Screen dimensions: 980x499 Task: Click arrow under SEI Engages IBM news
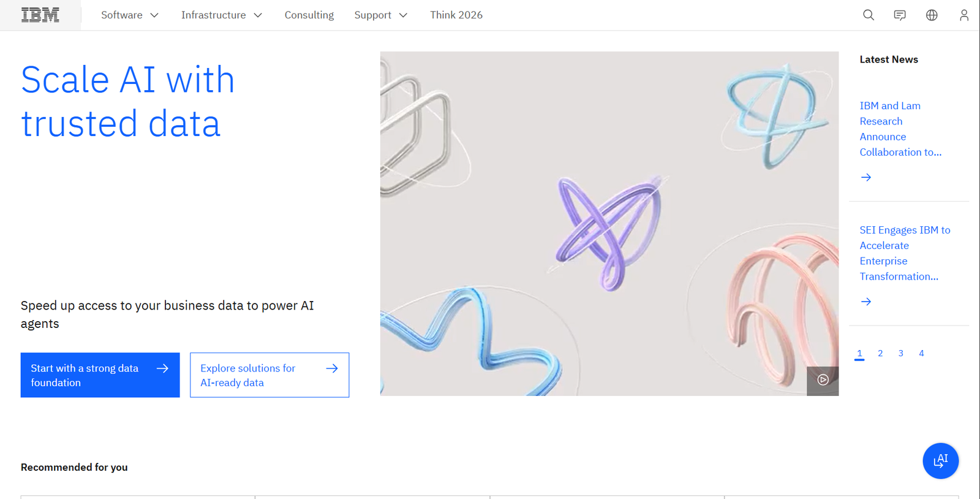(x=866, y=302)
